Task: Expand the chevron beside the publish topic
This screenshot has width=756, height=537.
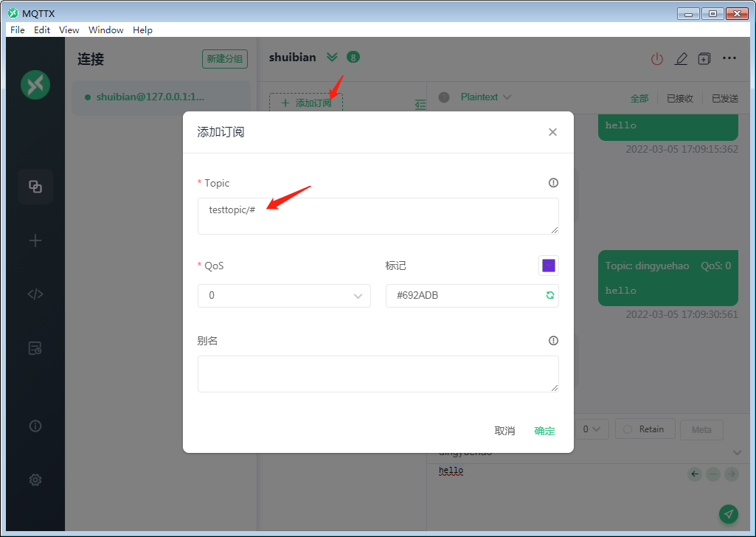Action: tap(738, 453)
